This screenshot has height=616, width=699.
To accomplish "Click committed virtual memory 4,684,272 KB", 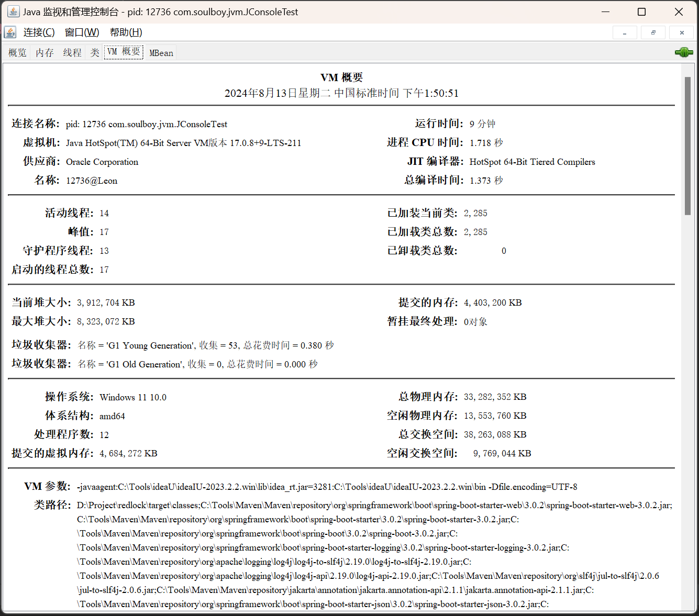I will [128, 453].
